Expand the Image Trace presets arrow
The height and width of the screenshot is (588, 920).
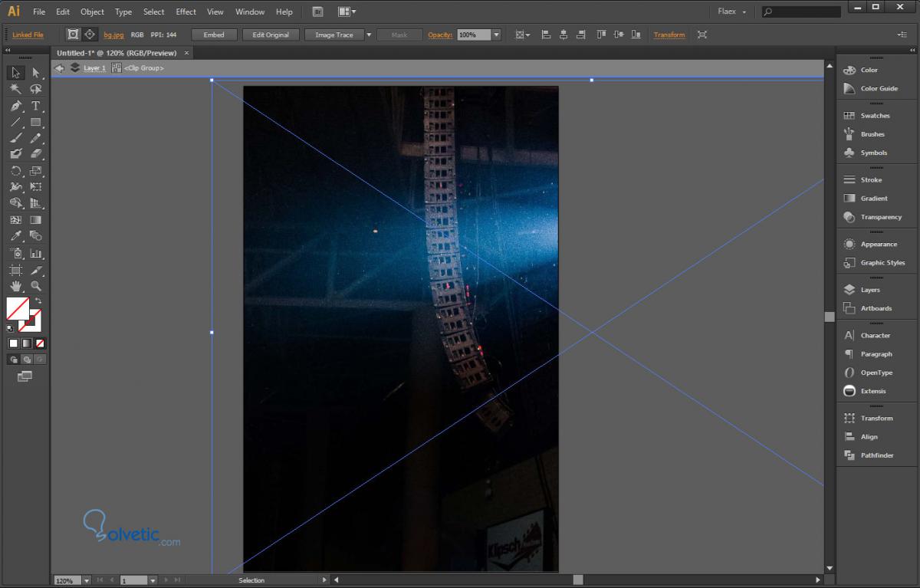pos(369,35)
